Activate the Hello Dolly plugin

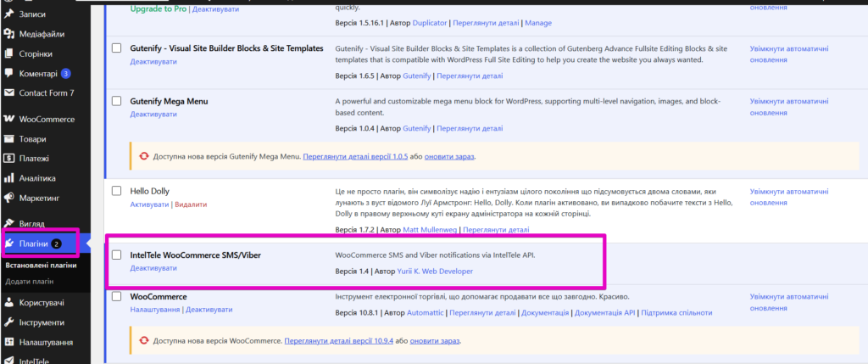pyautogui.click(x=149, y=204)
